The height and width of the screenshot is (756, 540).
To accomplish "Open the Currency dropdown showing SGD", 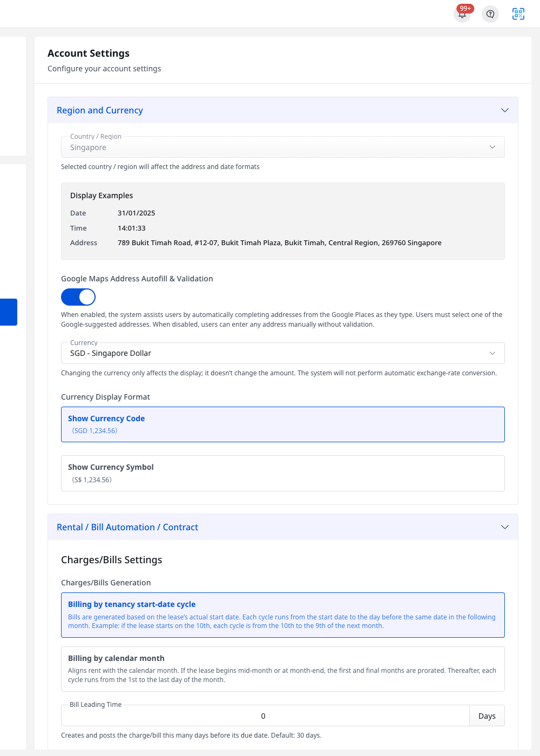I will click(283, 353).
